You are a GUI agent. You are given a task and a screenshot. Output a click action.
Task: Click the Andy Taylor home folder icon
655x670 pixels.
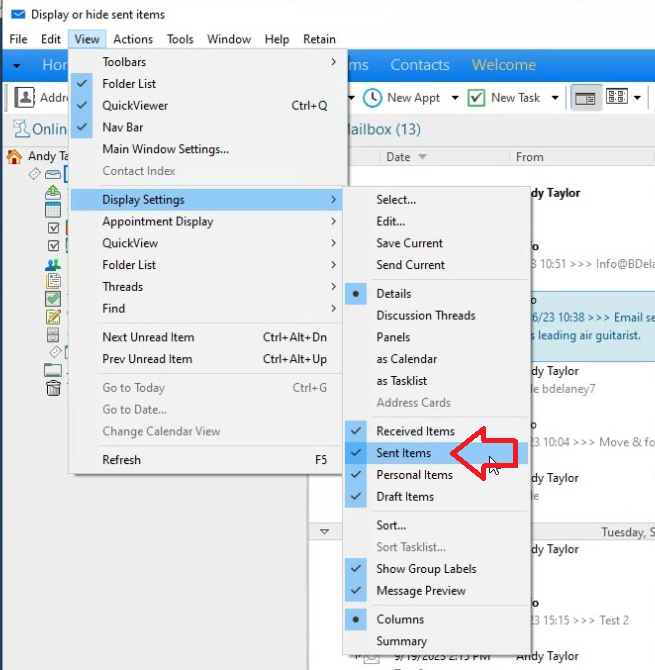click(x=14, y=156)
